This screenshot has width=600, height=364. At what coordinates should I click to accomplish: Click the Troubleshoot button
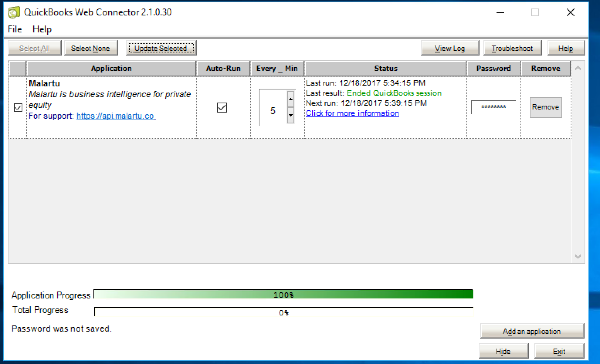click(512, 48)
